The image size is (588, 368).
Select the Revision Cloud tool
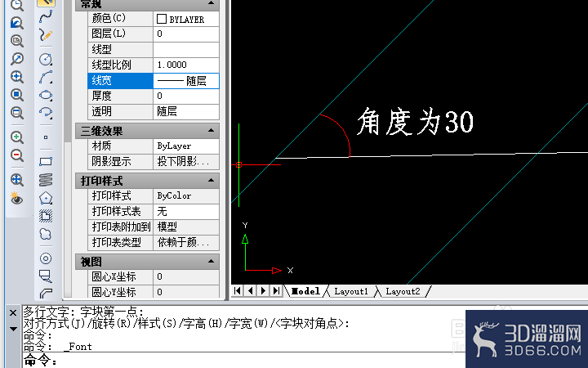tap(46, 234)
